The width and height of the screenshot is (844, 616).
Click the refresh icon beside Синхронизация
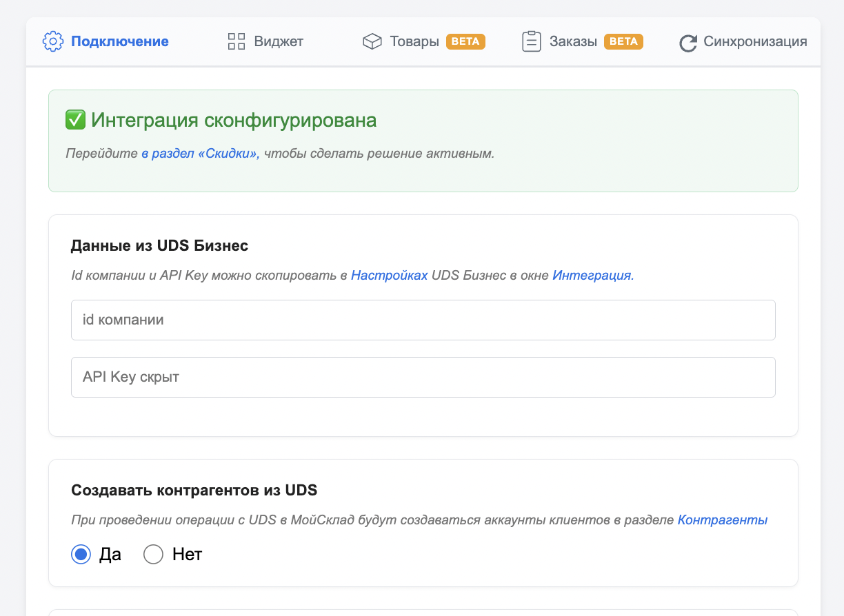(688, 43)
